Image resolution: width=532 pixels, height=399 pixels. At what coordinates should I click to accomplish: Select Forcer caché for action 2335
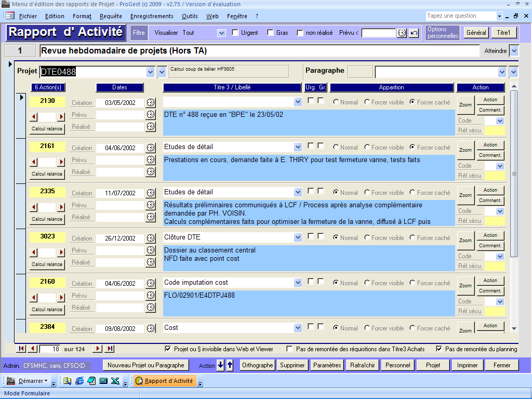pos(413,192)
